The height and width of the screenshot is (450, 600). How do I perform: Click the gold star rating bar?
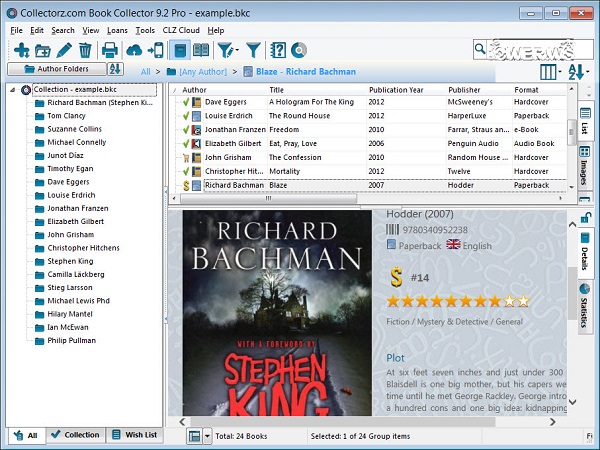click(x=458, y=300)
